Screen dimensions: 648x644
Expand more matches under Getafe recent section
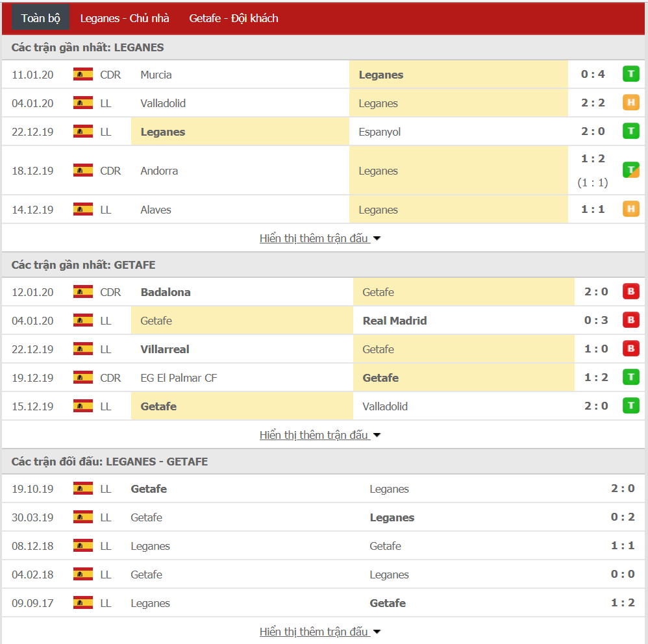[320, 435]
